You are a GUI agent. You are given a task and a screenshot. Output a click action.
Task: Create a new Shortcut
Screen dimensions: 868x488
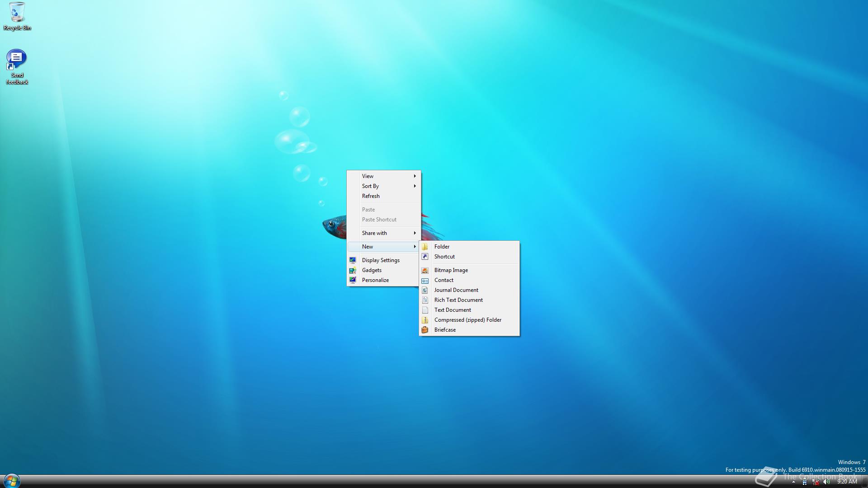469,257
